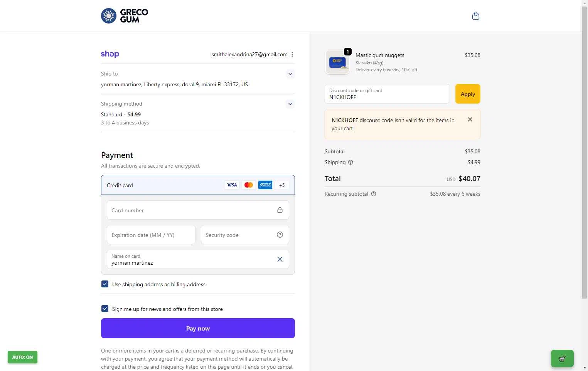Uncheck Sign me up for news and offers
Viewport: 588px width, 371px height.
(105, 309)
